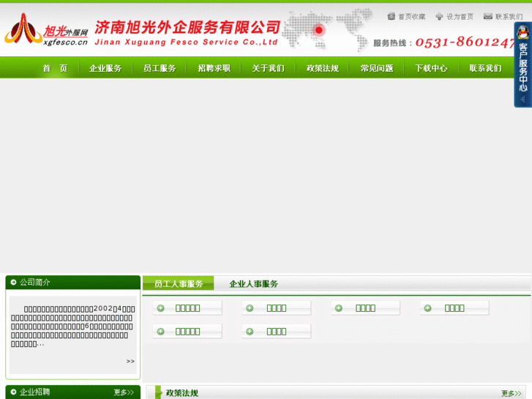This screenshot has height=399, width=532.
Task: Switch to the 员工人事服务 tab
Action: [179, 283]
